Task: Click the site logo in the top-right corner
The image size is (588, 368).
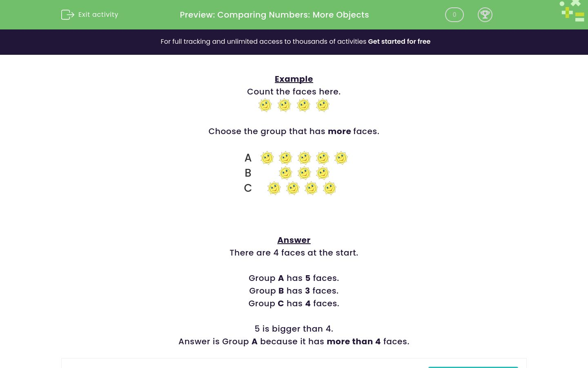Action: (572, 11)
